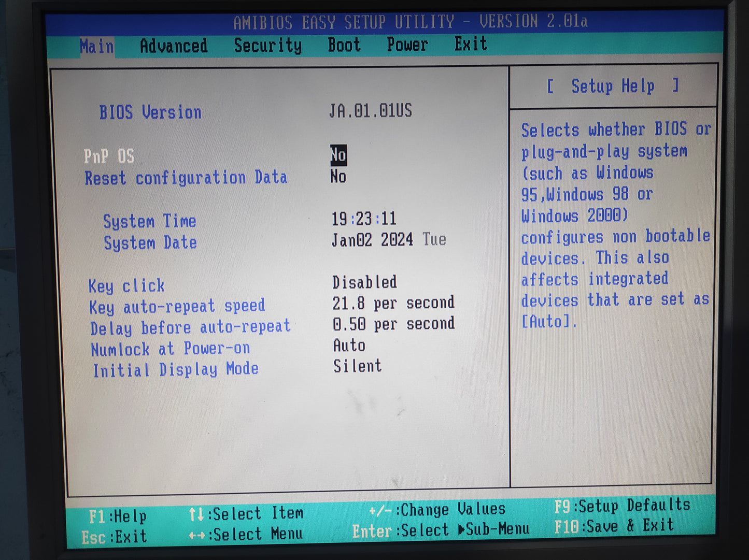This screenshot has width=749, height=560.
Task: Click F9 Setup Defaults in footer
Action: pos(621,506)
